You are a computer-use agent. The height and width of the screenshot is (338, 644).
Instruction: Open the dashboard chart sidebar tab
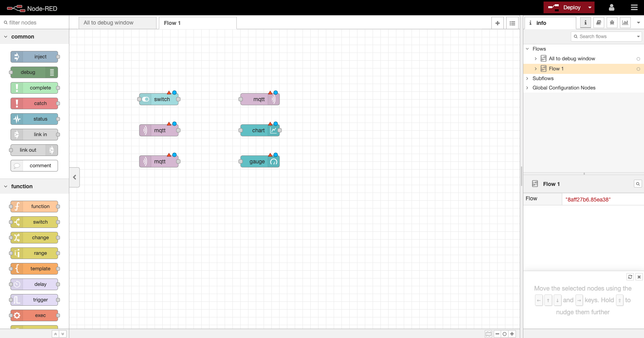point(625,23)
